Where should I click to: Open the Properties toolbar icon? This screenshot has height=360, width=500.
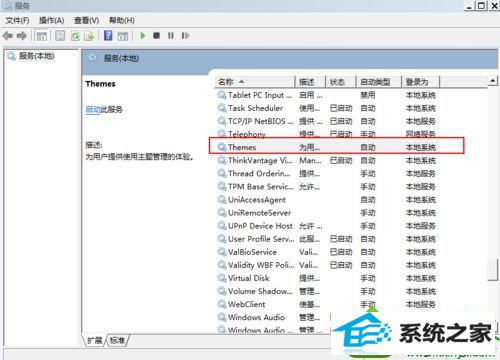coord(60,36)
